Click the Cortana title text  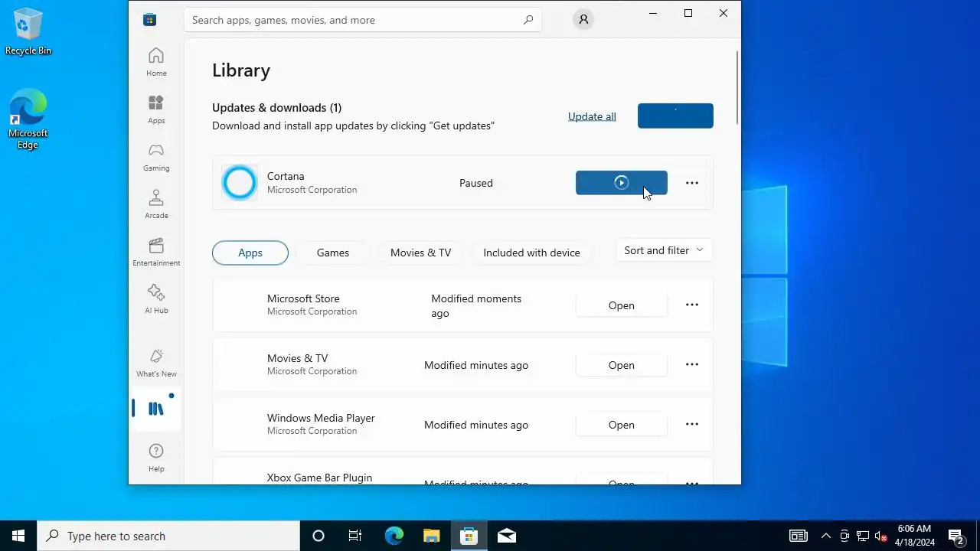286,176
